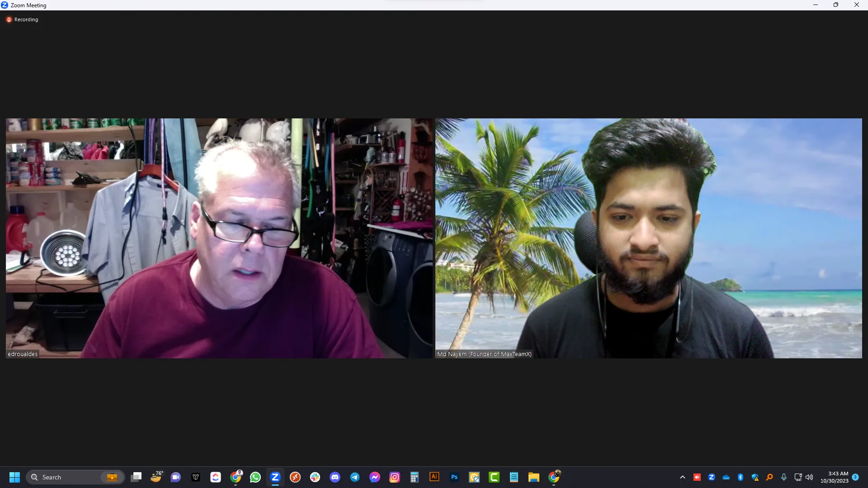Select edroualdes video tile
Viewport: 868px width, 488px height.
pos(219,238)
